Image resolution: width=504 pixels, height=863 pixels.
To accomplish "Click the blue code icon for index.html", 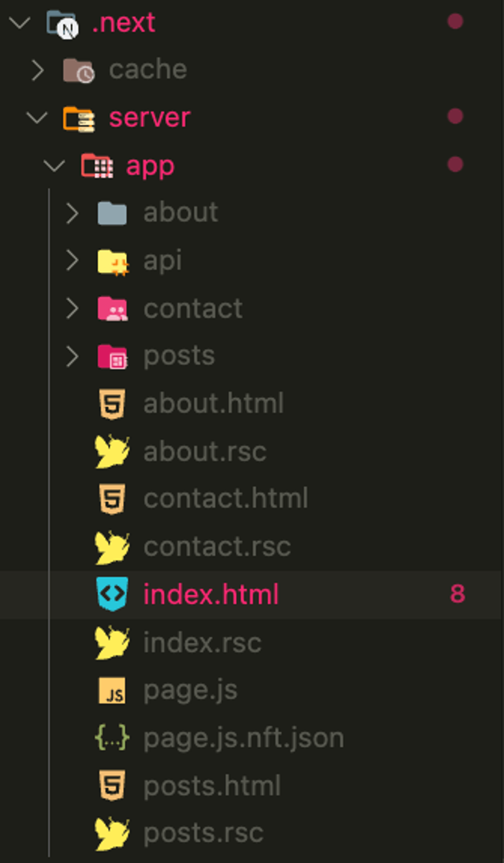I will tap(112, 594).
